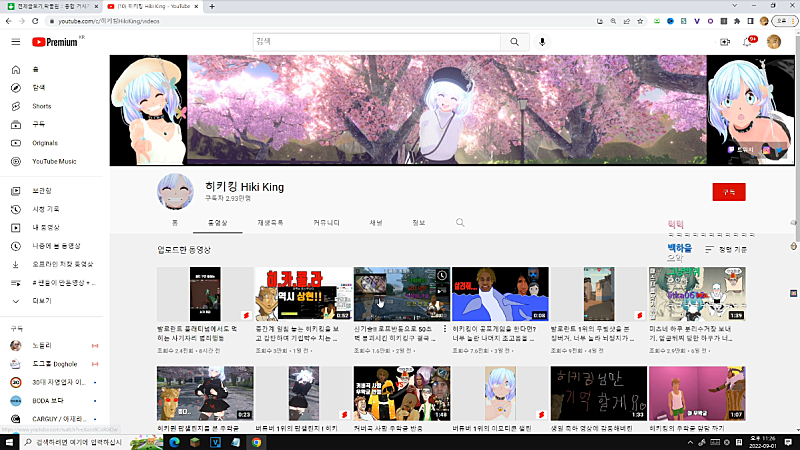Screen dimensions: 800x450
Task: Expand sidebar with 더보기 chevron
Action: point(41,300)
